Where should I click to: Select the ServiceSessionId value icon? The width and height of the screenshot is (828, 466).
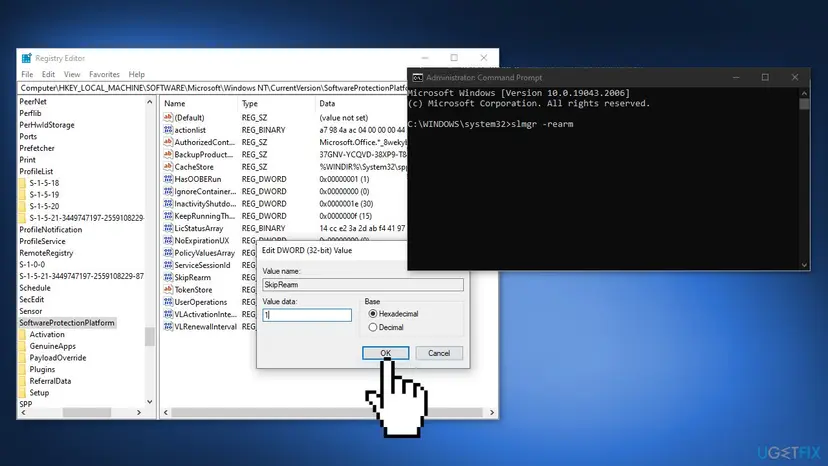point(168,265)
